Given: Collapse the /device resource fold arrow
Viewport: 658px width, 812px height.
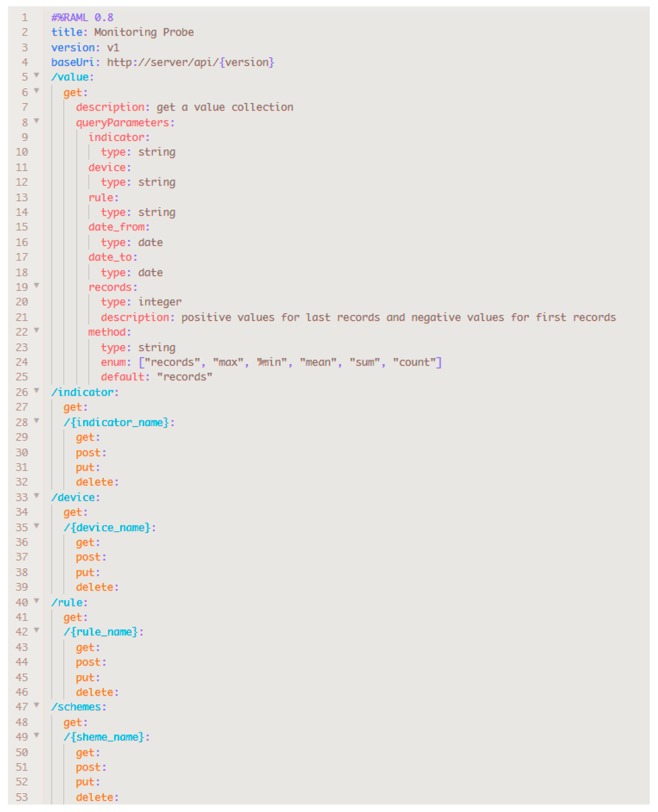Looking at the screenshot, I should pyautogui.click(x=37, y=496).
